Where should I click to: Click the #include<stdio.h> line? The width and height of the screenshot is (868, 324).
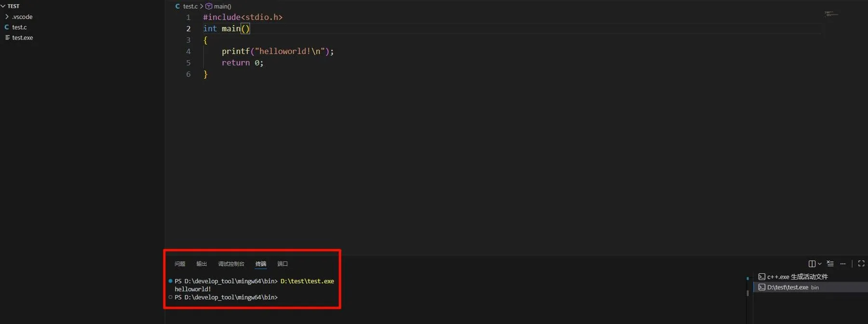[x=243, y=17]
